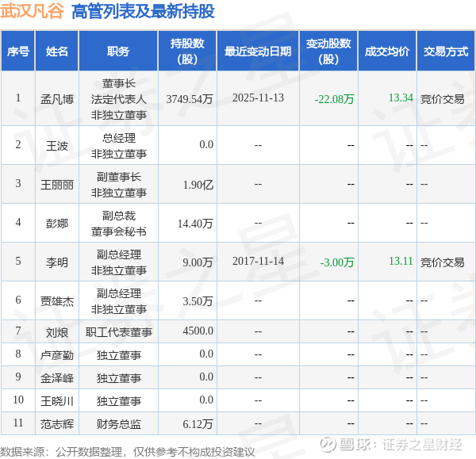Image resolution: width=476 pixels, height=459 pixels.
Task: Select the date 2025-11-13 cell
Action: pyautogui.click(x=258, y=98)
